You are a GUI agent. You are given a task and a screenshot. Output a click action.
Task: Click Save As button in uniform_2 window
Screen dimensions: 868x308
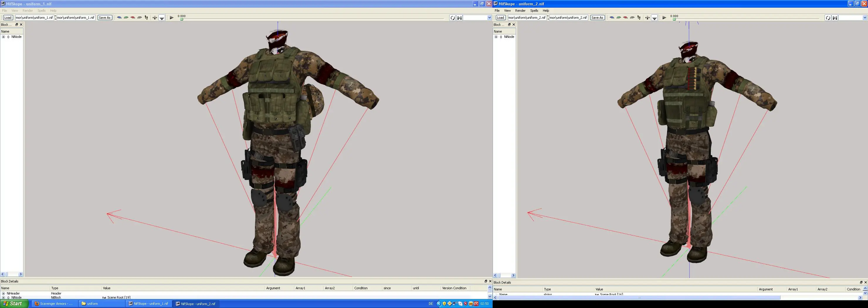point(597,18)
